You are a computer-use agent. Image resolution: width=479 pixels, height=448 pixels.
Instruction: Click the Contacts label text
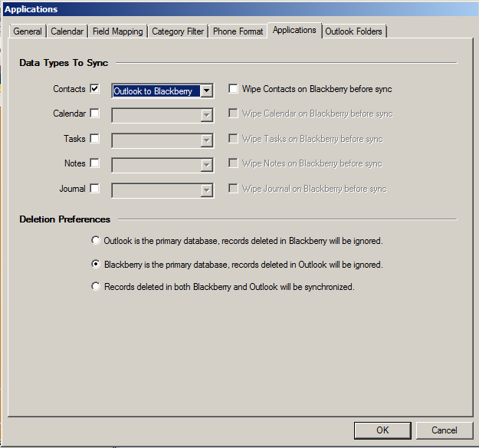pos(69,89)
